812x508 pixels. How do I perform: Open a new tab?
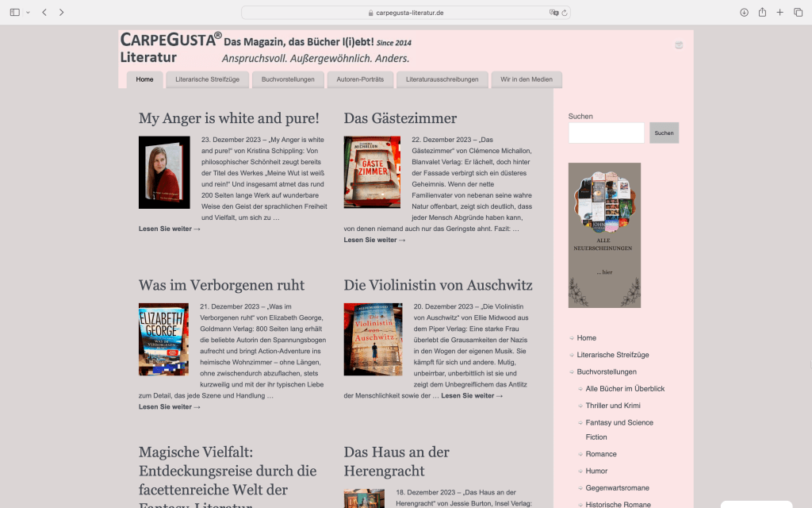[780, 12]
